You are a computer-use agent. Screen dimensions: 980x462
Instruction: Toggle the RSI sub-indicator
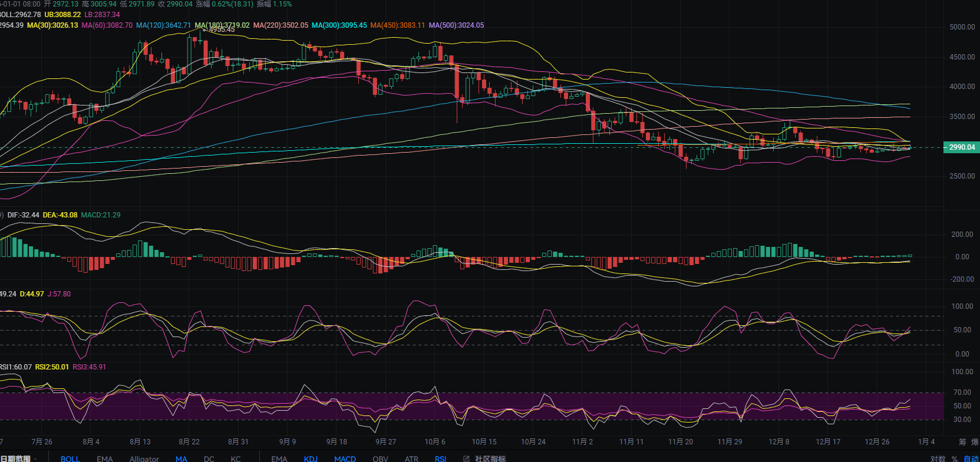point(440,458)
